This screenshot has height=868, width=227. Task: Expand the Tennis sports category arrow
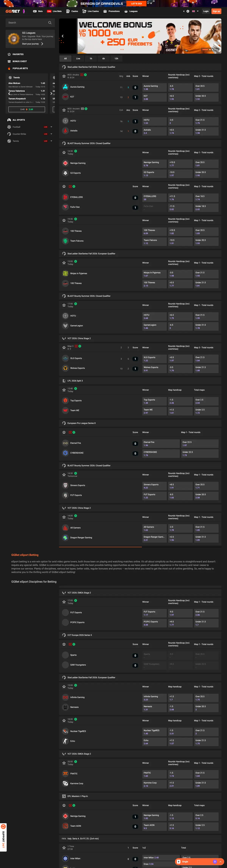click(51, 141)
